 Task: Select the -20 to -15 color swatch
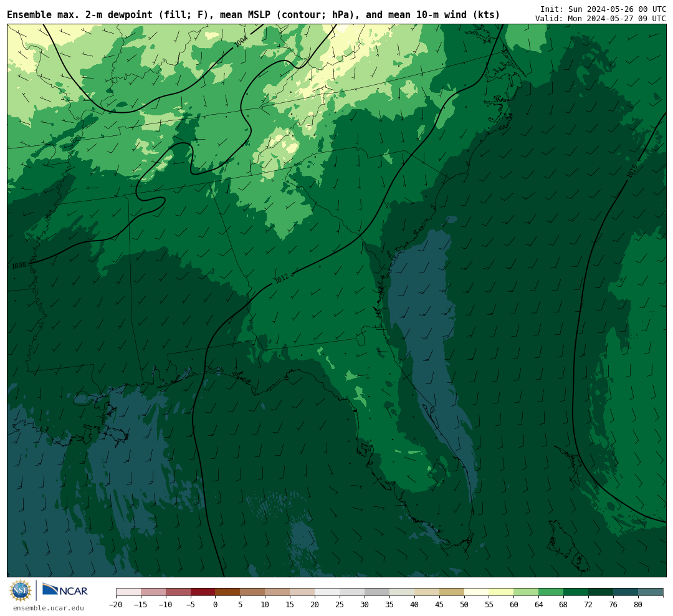(x=128, y=592)
